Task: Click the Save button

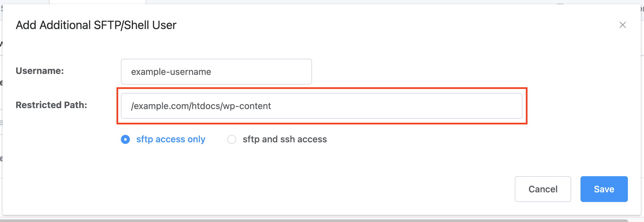Action: [604, 189]
